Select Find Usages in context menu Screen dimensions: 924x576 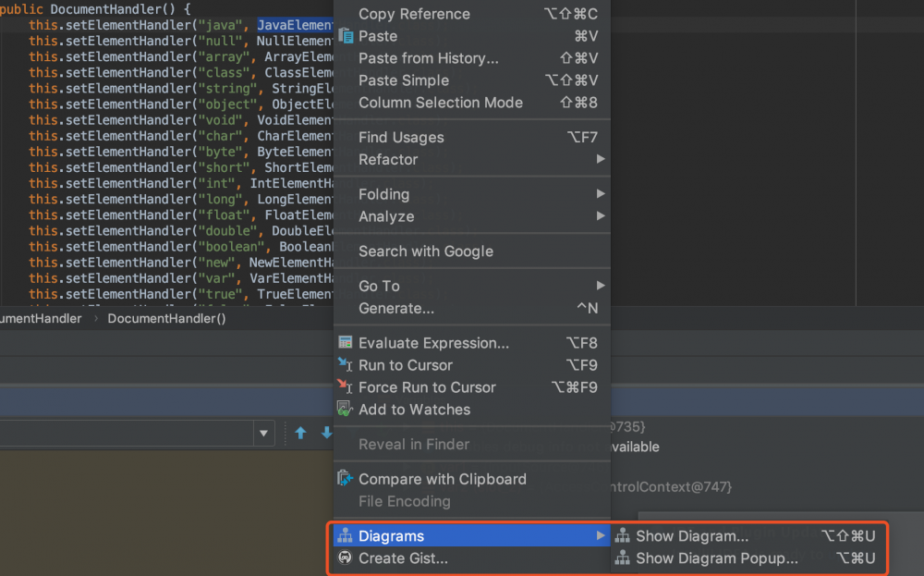[401, 138]
